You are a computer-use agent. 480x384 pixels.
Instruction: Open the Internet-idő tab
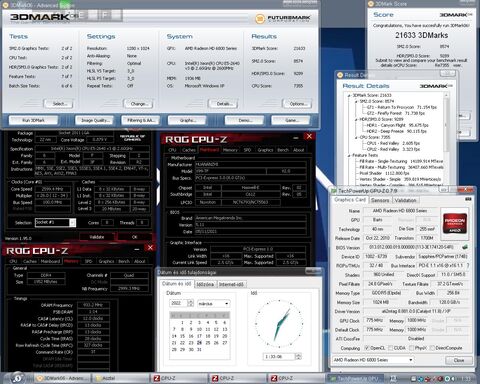pyautogui.click(x=231, y=284)
